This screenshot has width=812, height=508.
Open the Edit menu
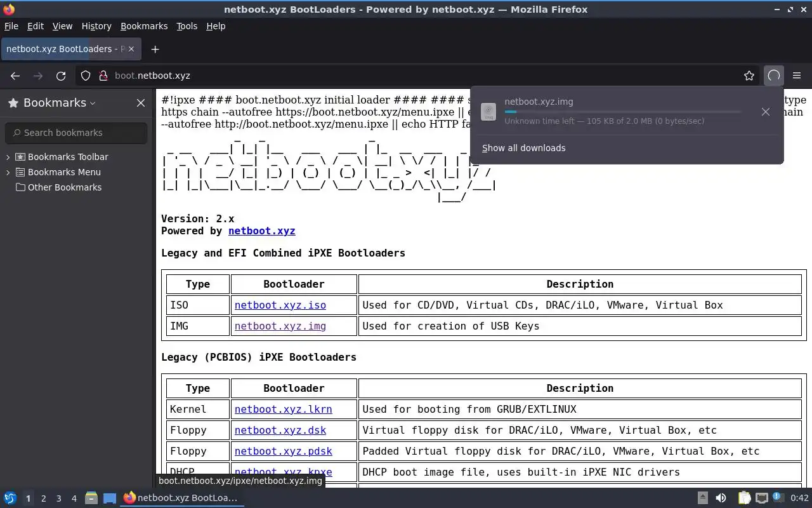[x=36, y=26]
